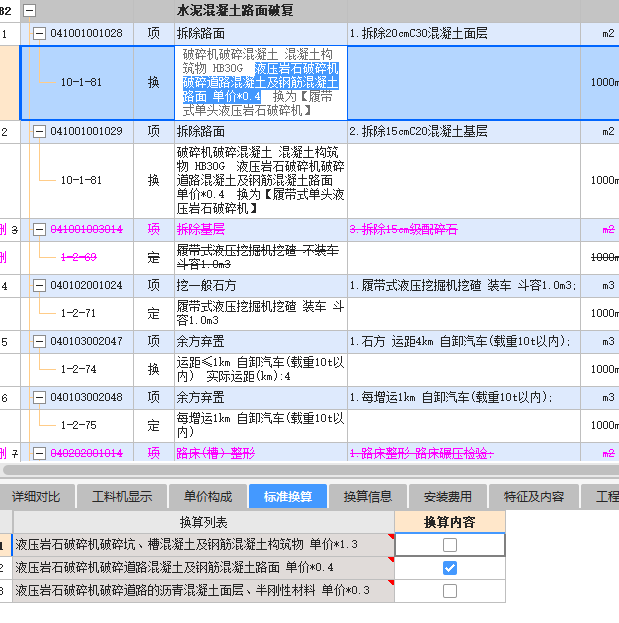The width and height of the screenshot is (619, 623).
Task: Click the 运距≤1km 自卸汽车 quota name cell
Action: [261, 370]
